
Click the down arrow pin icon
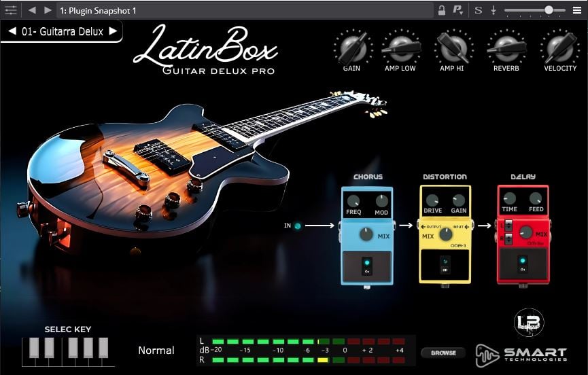point(494,10)
